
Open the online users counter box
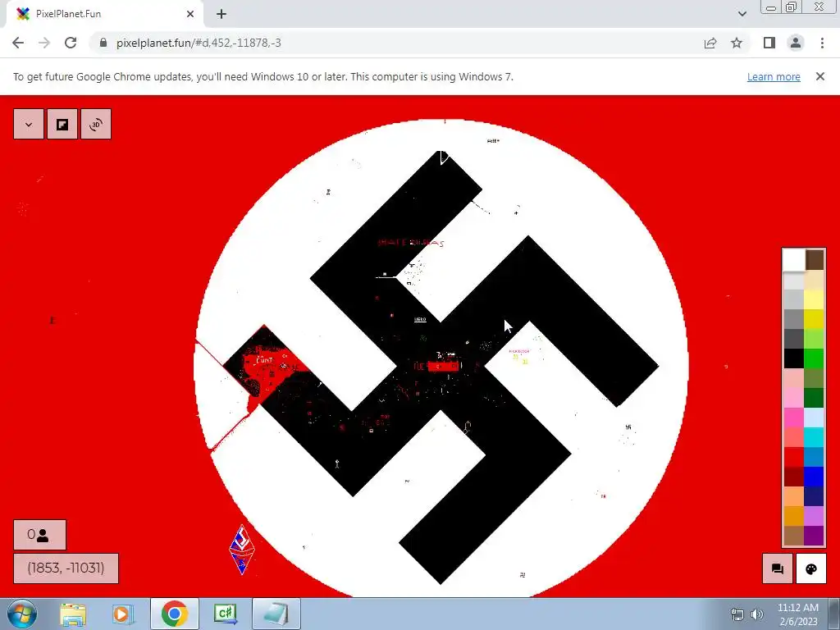pos(39,535)
